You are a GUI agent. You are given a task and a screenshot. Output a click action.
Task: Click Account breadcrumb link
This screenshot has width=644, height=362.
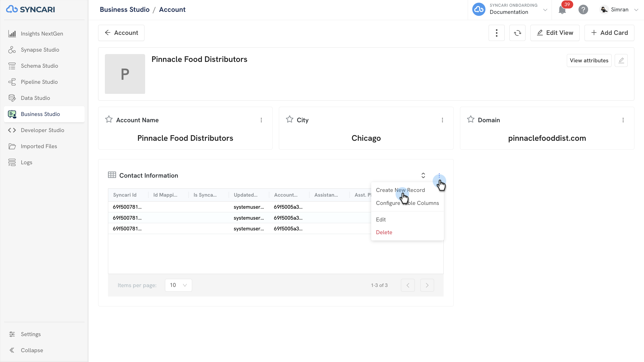point(172,9)
